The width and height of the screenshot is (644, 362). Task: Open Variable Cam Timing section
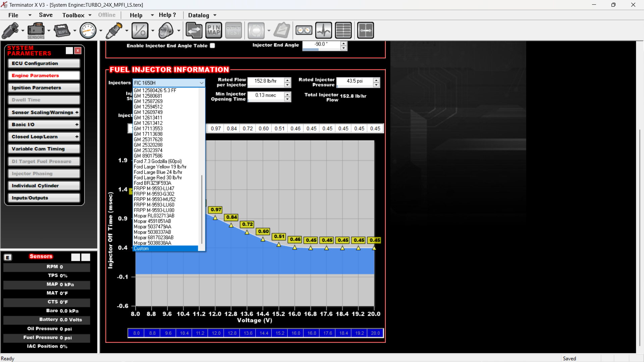pyautogui.click(x=44, y=149)
